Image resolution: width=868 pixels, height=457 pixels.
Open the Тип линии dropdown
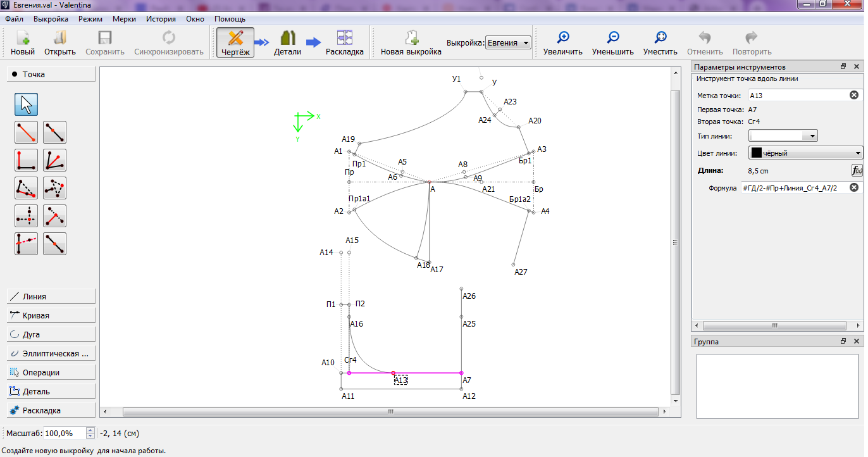(x=783, y=135)
